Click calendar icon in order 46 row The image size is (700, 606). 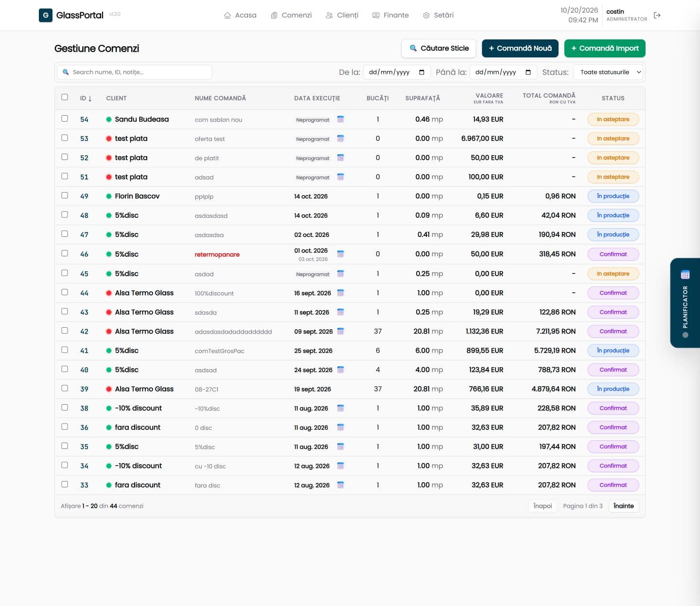[340, 254]
